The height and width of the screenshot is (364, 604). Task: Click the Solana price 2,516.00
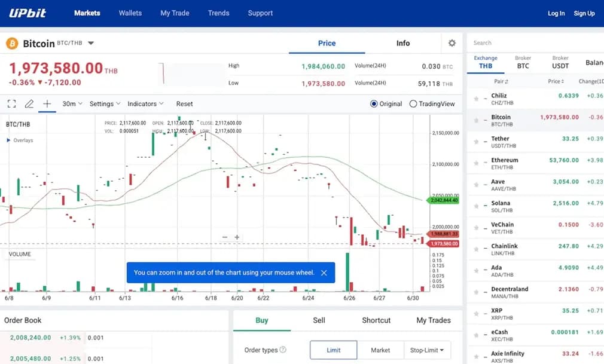click(566, 203)
